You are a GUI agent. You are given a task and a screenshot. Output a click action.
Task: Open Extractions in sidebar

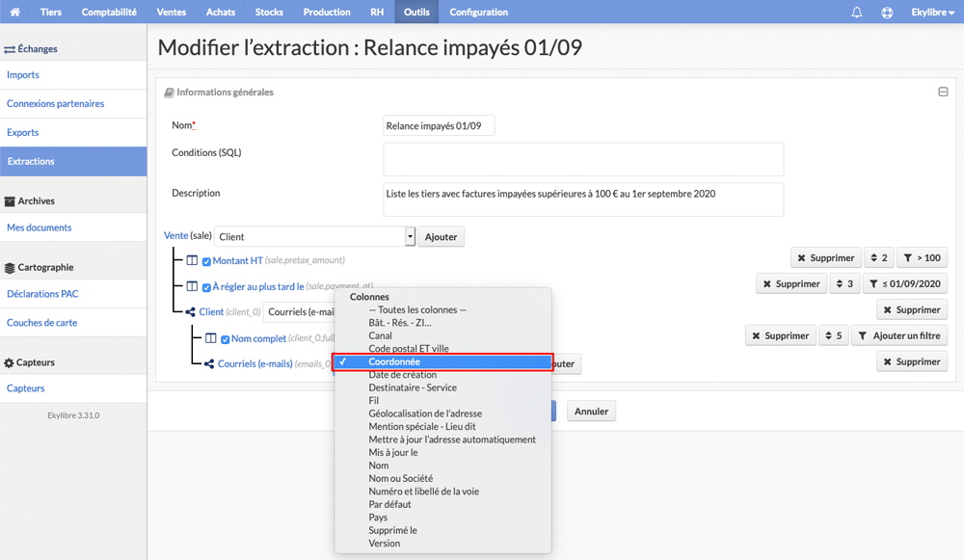73,161
